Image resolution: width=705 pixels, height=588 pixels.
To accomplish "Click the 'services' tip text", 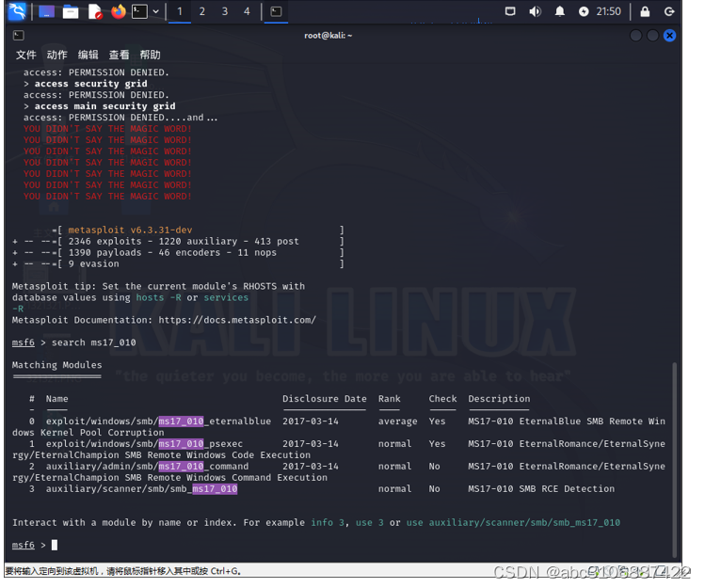I will click(x=226, y=297).
